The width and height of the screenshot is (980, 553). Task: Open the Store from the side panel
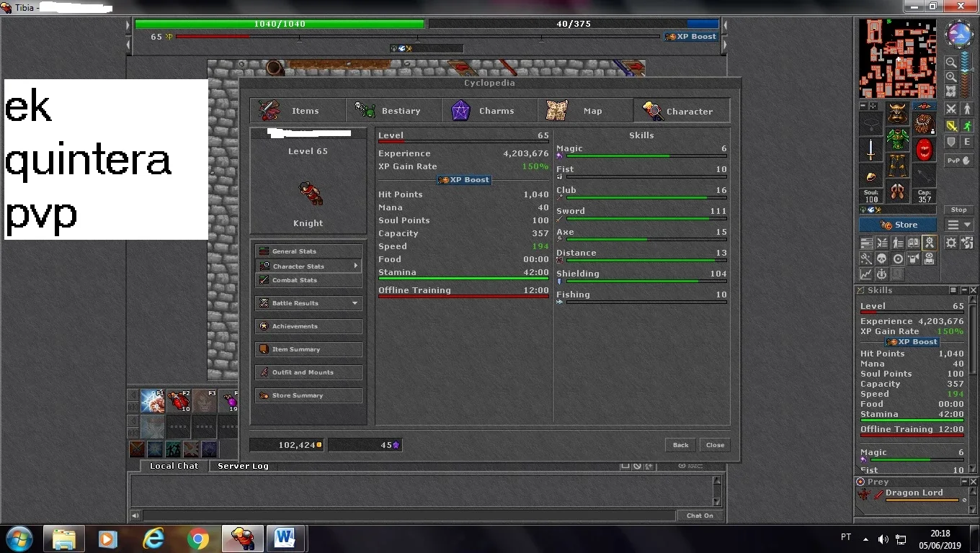click(898, 225)
